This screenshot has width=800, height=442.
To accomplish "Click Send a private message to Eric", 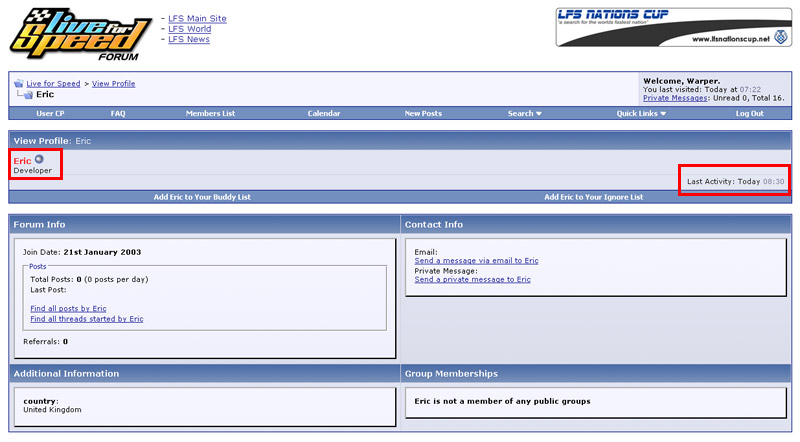I will (x=472, y=280).
